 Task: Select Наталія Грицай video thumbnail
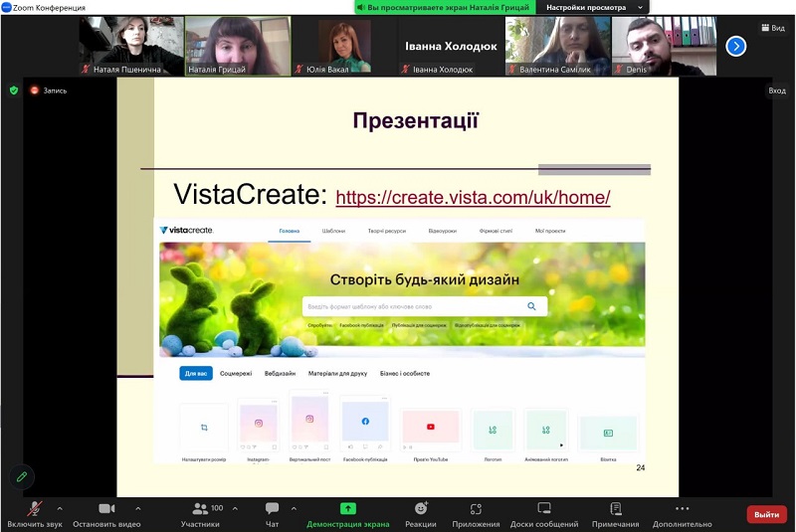(238, 46)
